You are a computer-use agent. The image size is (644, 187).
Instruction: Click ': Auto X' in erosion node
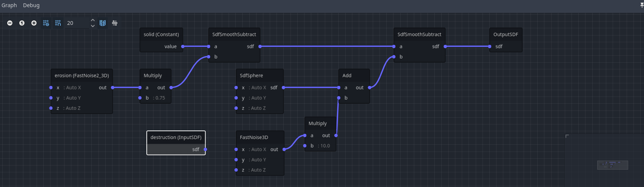pos(72,87)
